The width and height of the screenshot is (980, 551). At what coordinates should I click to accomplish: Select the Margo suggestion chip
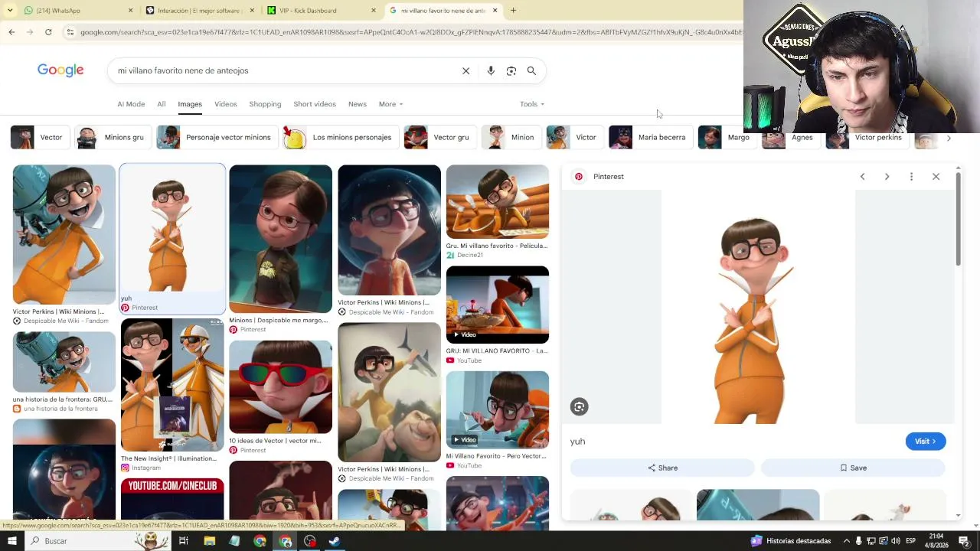tap(727, 138)
